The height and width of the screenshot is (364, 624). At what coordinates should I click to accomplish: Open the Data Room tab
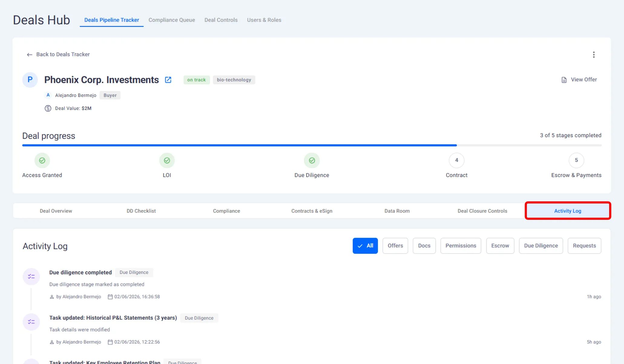point(397,211)
